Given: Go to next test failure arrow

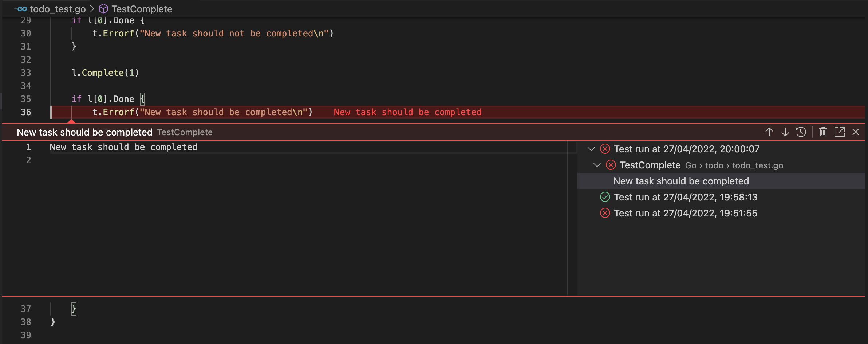Looking at the screenshot, I should tap(785, 132).
